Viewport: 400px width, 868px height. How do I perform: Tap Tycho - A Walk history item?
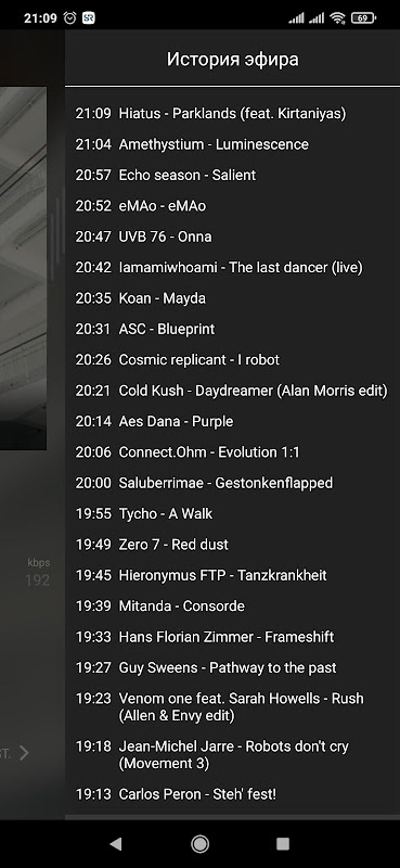point(165,513)
